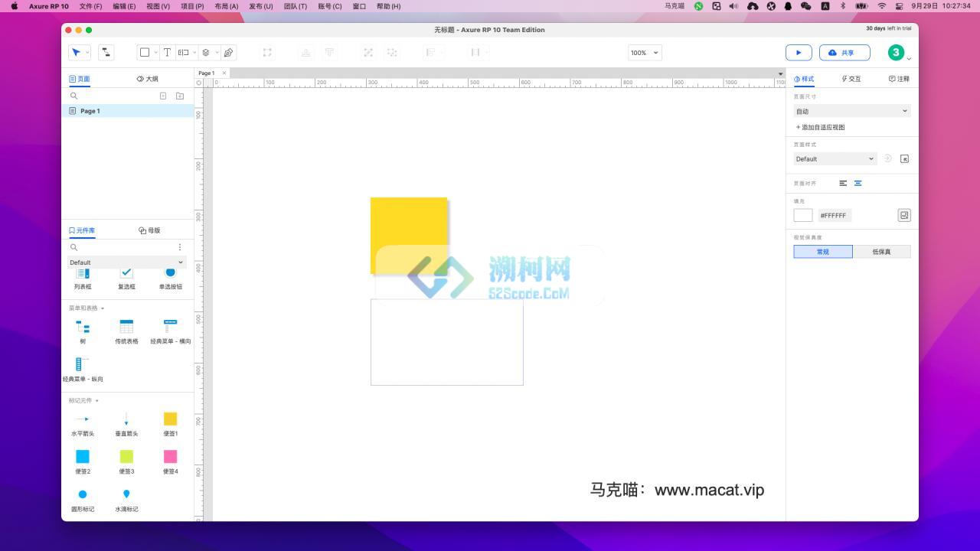Open the dynamic panel layers tool

205,52
